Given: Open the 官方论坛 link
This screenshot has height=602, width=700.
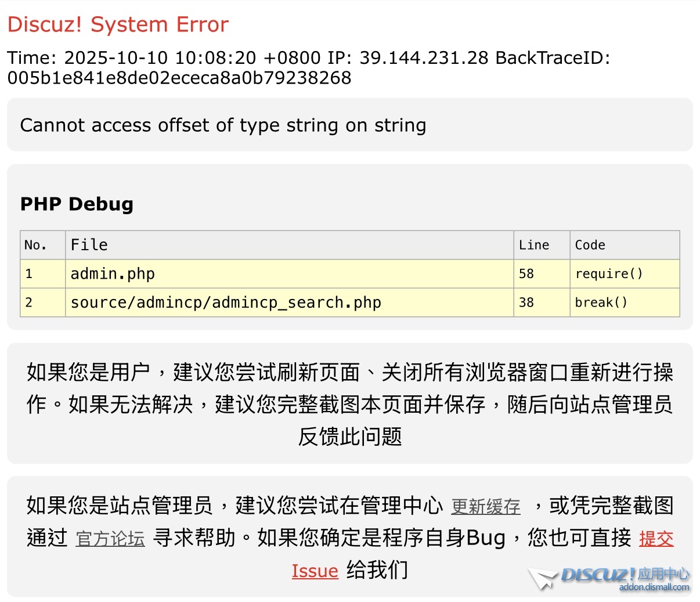Looking at the screenshot, I should 110,539.
